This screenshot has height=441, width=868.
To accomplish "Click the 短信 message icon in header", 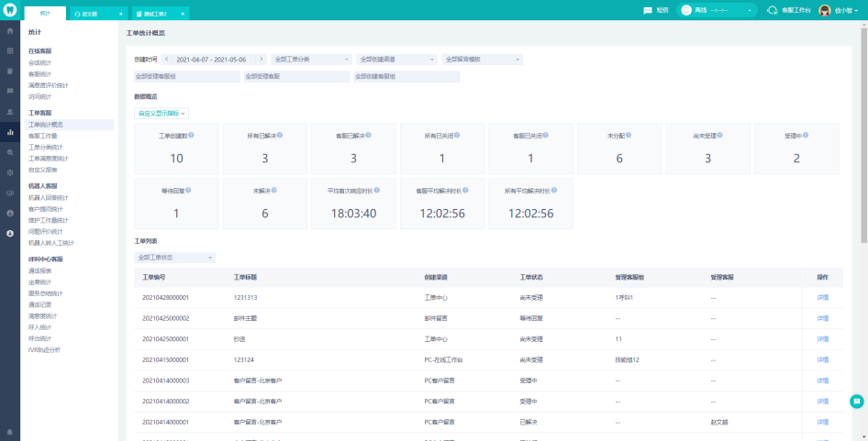I will click(x=650, y=10).
